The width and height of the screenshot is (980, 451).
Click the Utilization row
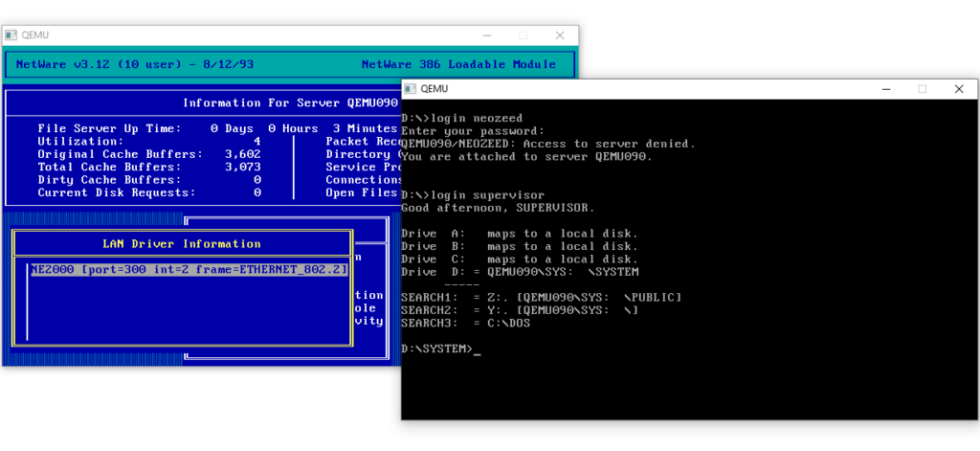[148, 142]
